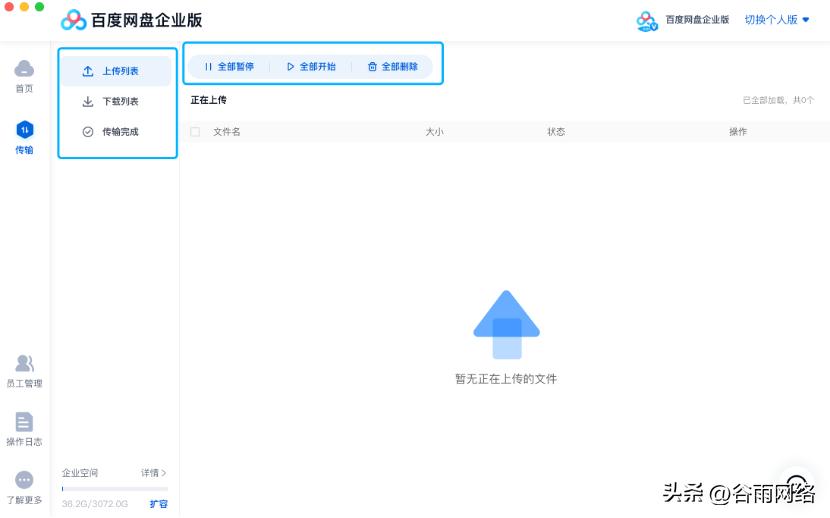Switch to 上传列表 upload list tab
Viewport: 830px width, 518px height.
116,71
